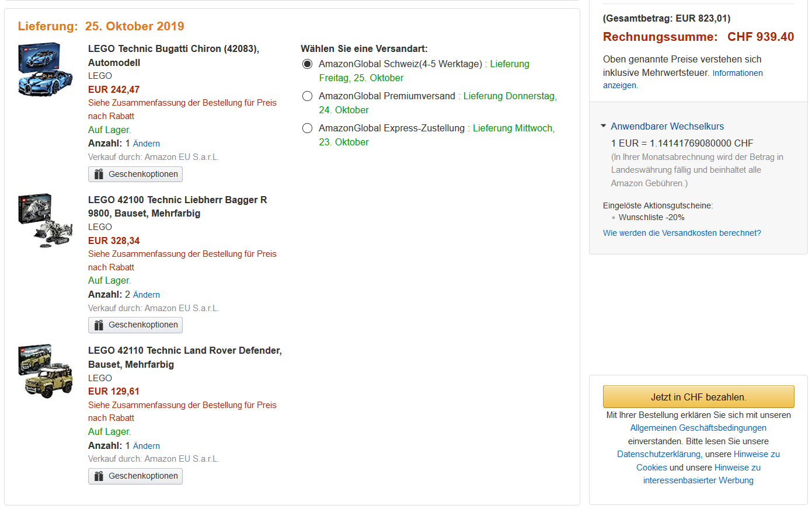The image size is (812, 509).
Task: Open the Land Rover Defender product thumbnail
Action: [x=46, y=371]
